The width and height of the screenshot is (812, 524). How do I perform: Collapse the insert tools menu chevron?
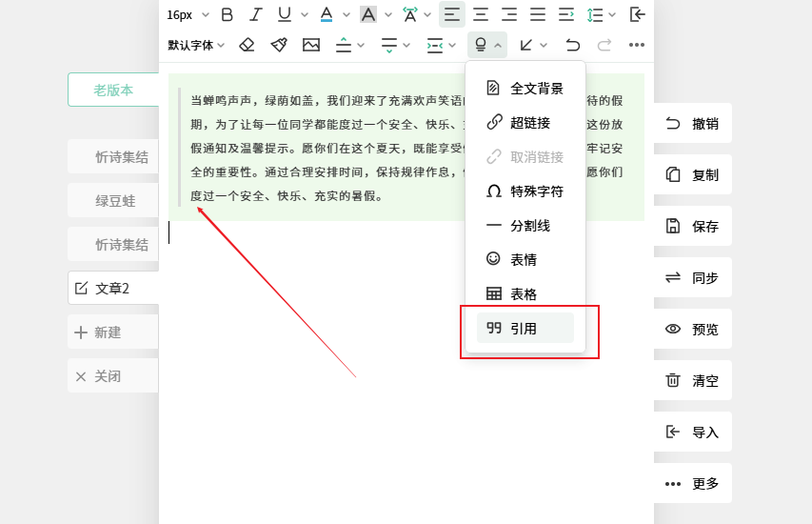coord(498,46)
